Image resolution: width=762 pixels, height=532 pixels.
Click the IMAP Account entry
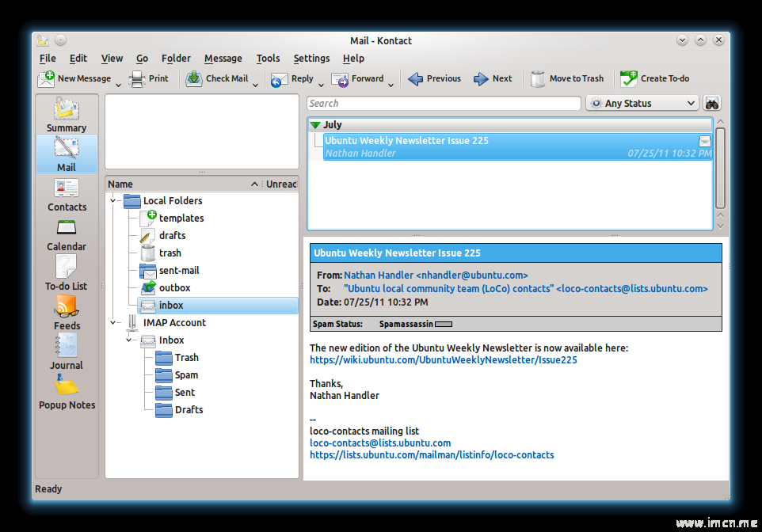tap(174, 322)
